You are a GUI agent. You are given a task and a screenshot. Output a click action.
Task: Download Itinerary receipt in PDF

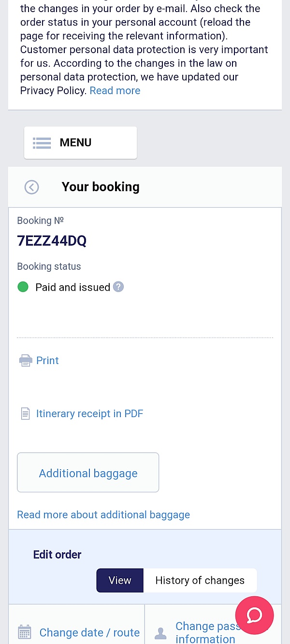[x=89, y=414]
